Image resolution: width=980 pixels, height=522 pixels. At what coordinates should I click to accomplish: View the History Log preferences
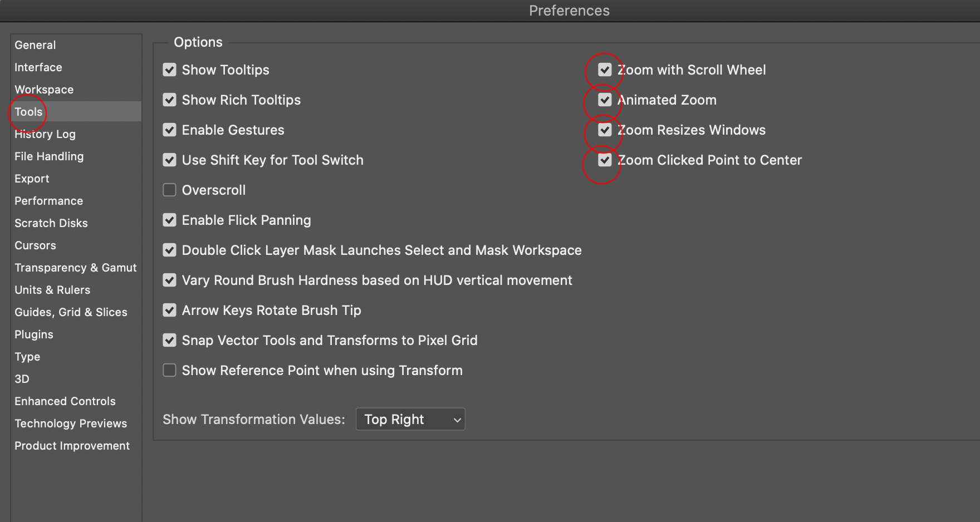(x=45, y=134)
